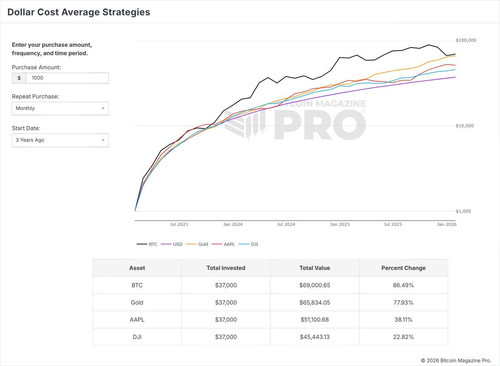Toggle Gold series in chart legend

tap(197, 244)
